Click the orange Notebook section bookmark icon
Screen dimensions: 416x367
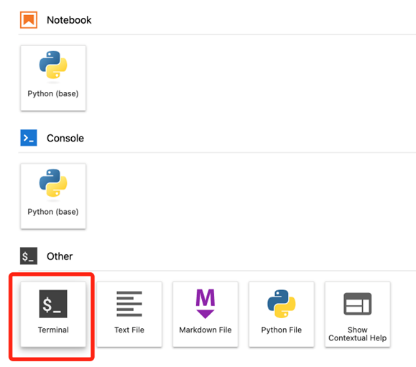click(28, 20)
